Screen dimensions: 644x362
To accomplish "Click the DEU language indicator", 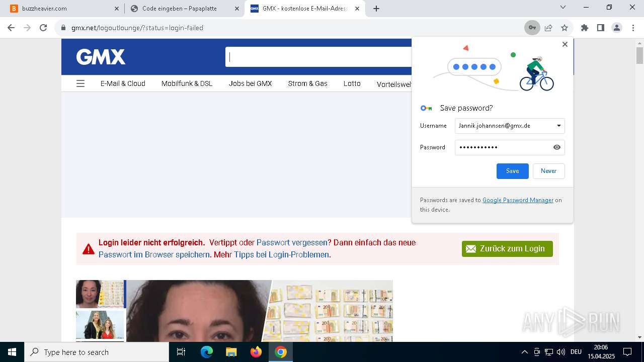I will point(576,352).
